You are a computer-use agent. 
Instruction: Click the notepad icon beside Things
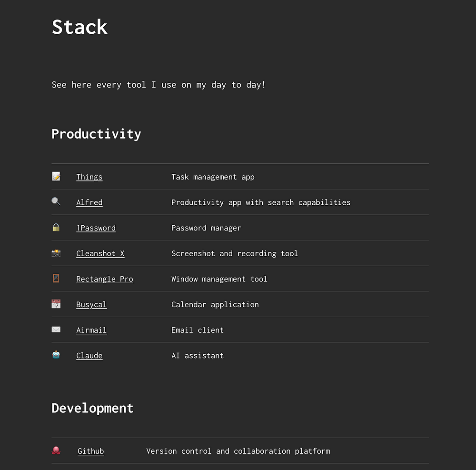(56, 177)
